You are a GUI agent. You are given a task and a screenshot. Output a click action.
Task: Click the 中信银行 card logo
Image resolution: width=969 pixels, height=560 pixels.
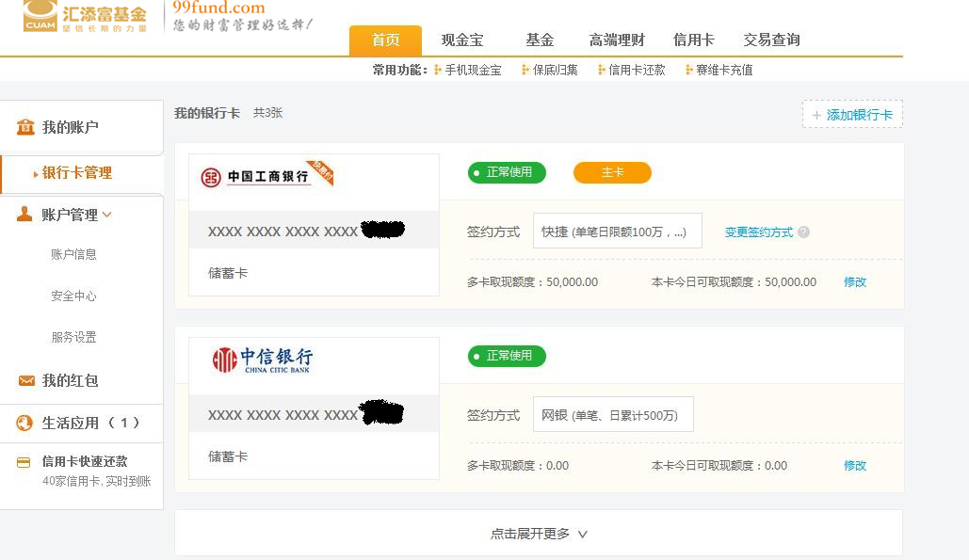point(262,360)
